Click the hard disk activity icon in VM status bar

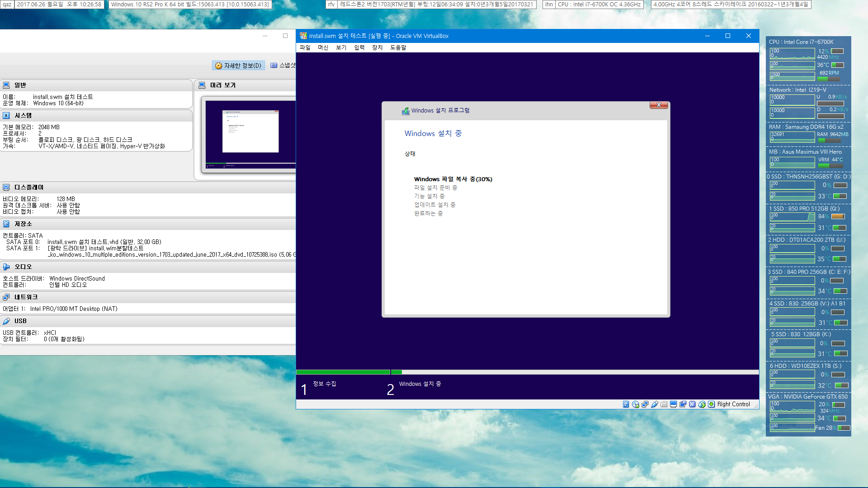click(626, 404)
